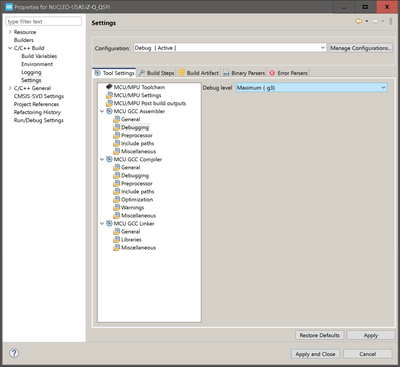This screenshot has width=400, height=367.
Task: Switch to the Build Artifact tab
Action: pyautogui.click(x=199, y=73)
